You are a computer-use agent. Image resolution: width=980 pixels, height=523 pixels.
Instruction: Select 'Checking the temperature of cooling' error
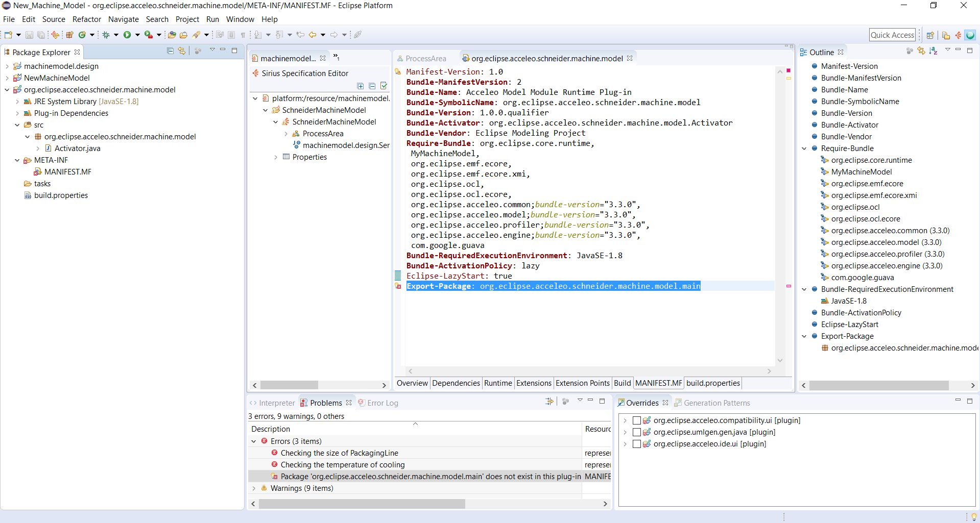coord(342,465)
